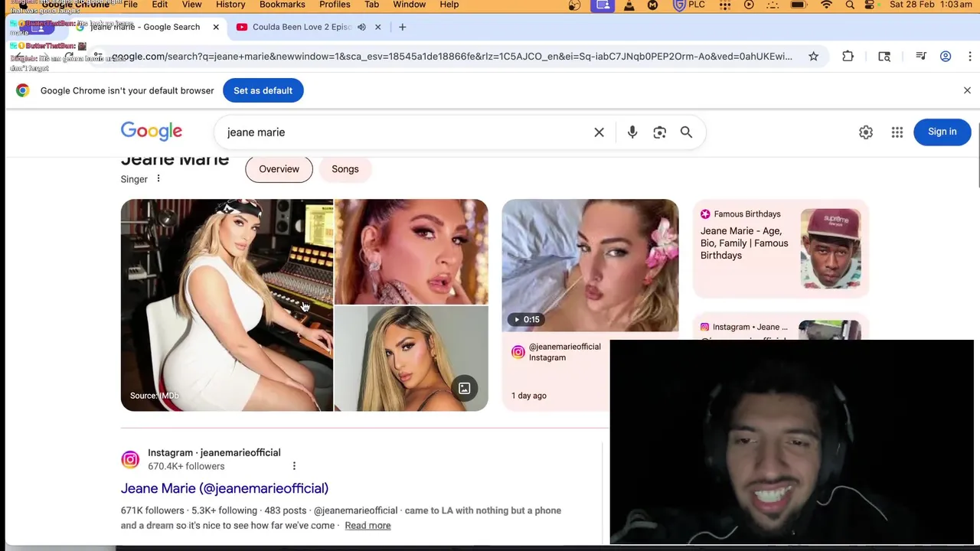Open Control Center in the macOS menu bar

870,5
